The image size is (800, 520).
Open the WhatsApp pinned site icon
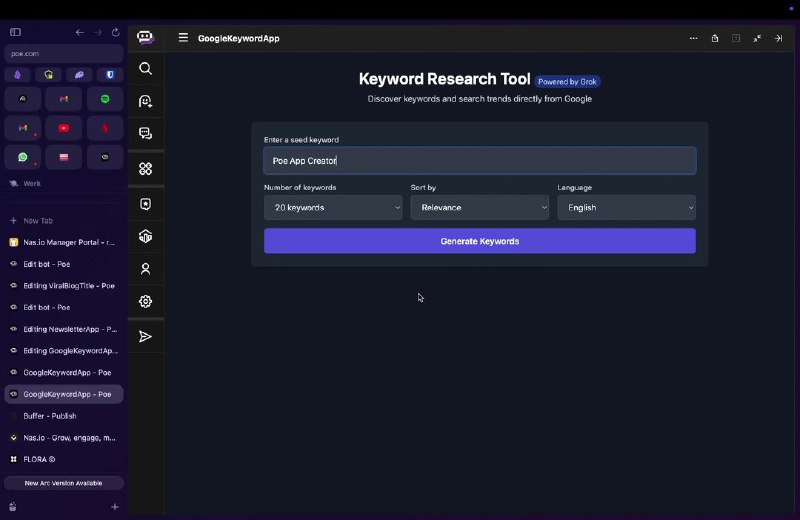(23, 157)
